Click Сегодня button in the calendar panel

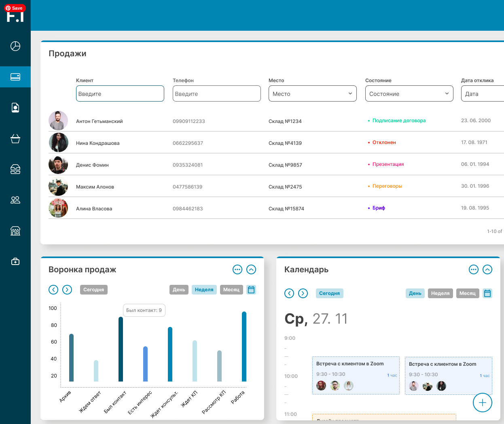329,293
